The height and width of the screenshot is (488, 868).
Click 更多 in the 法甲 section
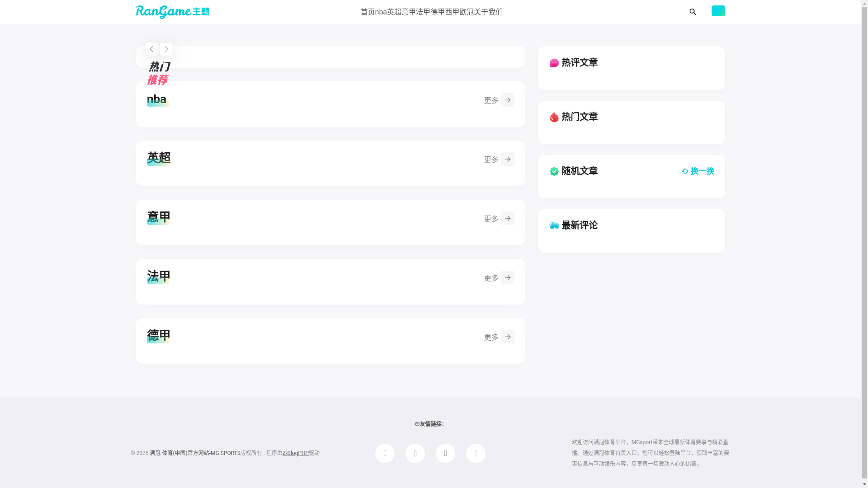491,278
